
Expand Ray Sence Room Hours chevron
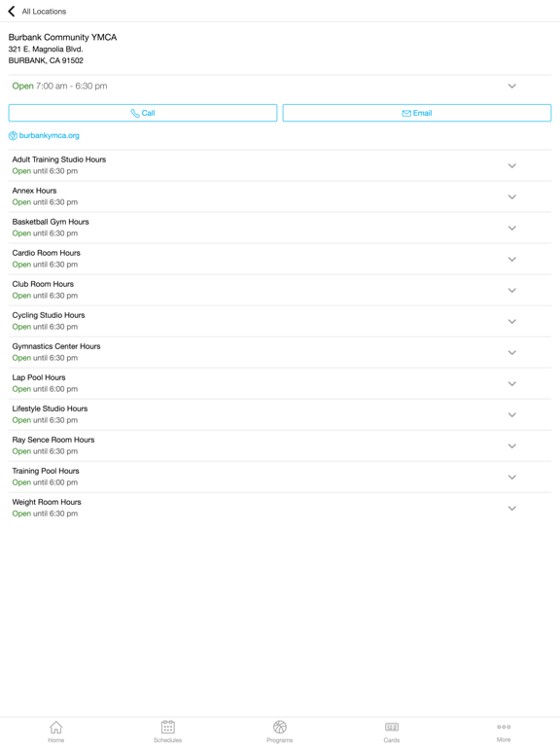click(512, 445)
